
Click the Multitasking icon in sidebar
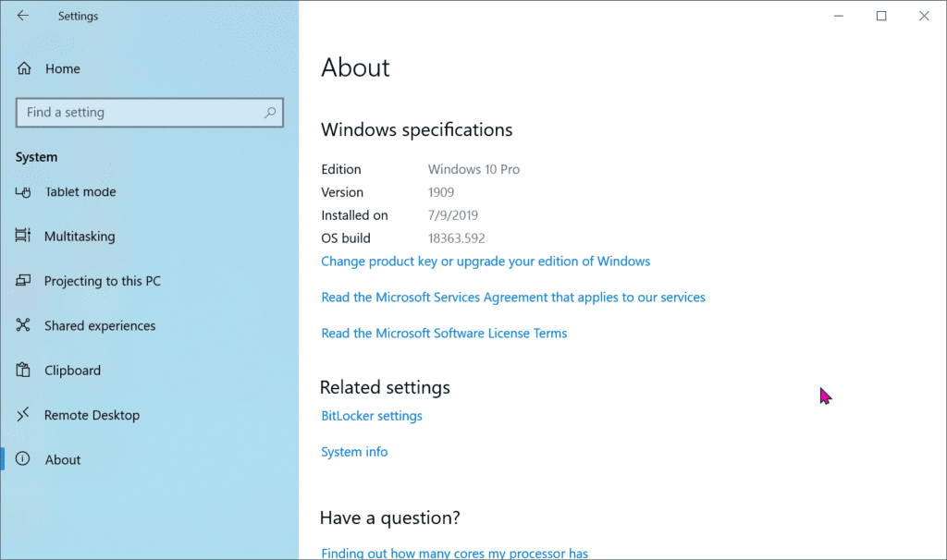(x=23, y=237)
